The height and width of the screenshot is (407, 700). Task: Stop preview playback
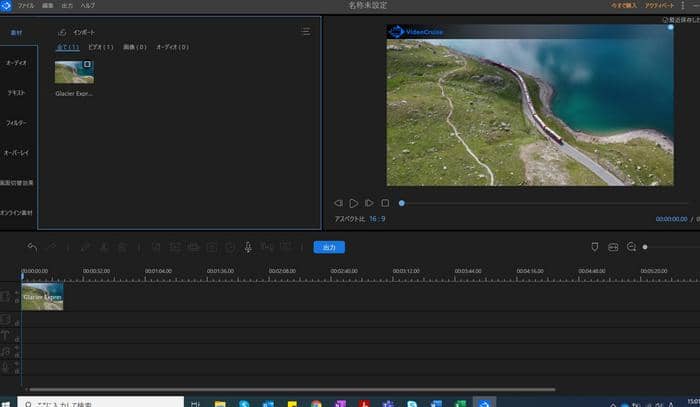(x=385, y=203)
